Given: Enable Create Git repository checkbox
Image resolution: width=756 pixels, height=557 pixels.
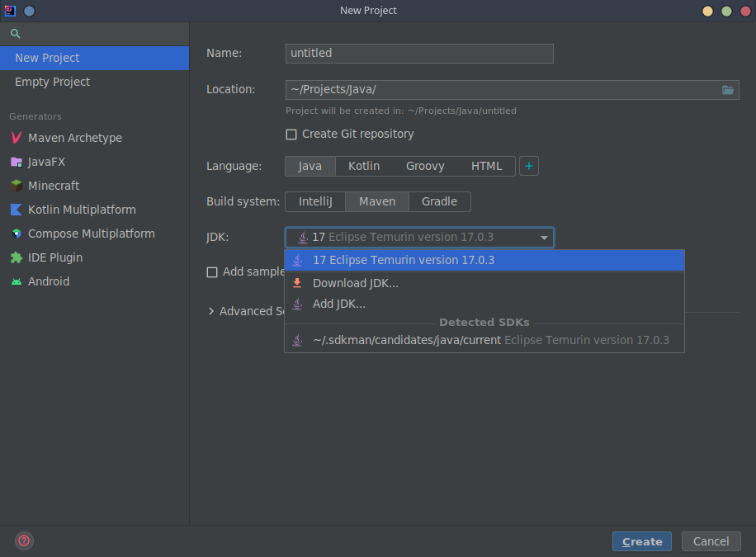Looking at the screenshot, I should 291,135.
